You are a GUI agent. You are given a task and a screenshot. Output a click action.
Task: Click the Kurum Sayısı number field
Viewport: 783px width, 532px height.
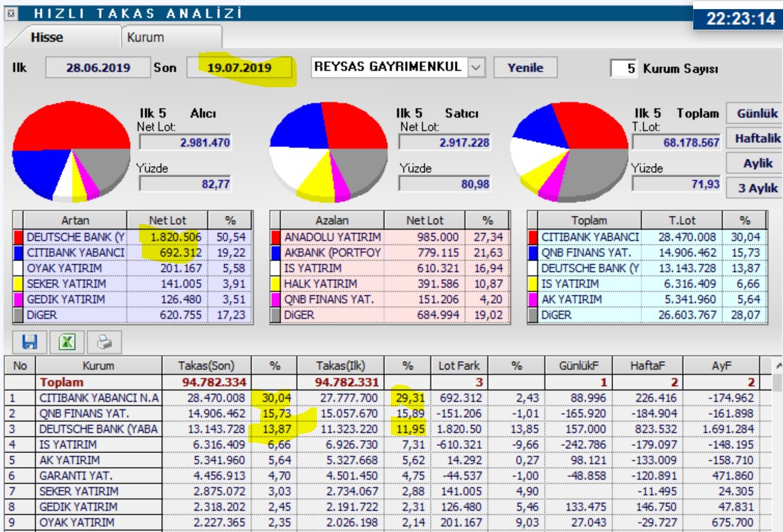[x=624, y=68]
